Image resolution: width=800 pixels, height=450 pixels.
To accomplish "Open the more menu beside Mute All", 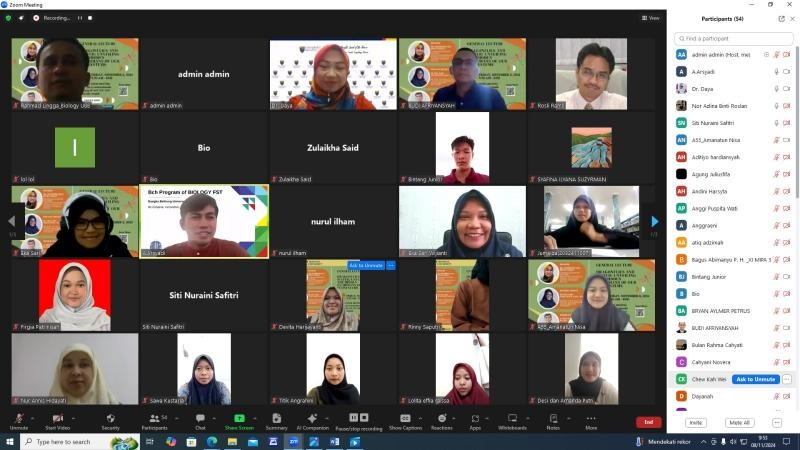I will coord(777,422).
